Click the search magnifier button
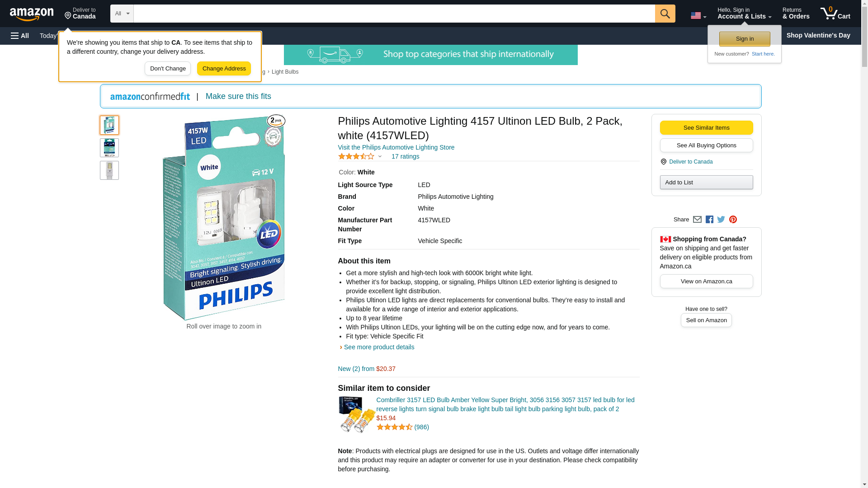Screen dimensions: 868x488 tap(665, 14)
